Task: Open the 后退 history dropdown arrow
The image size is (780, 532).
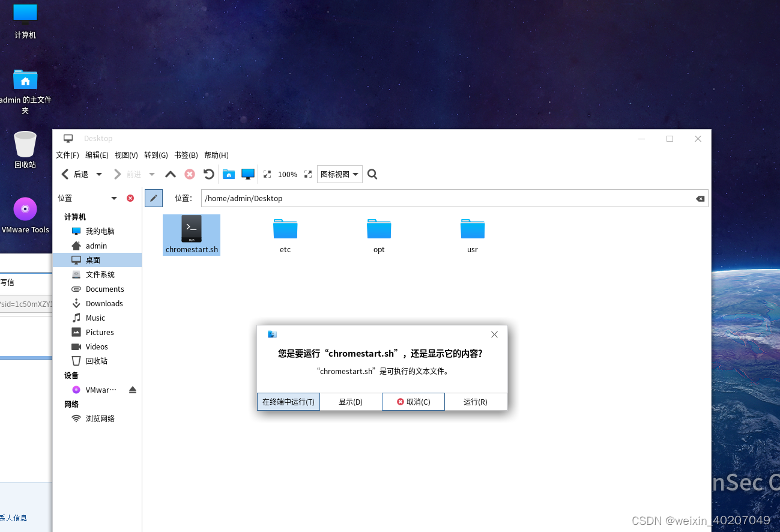Action: [99, 174]
